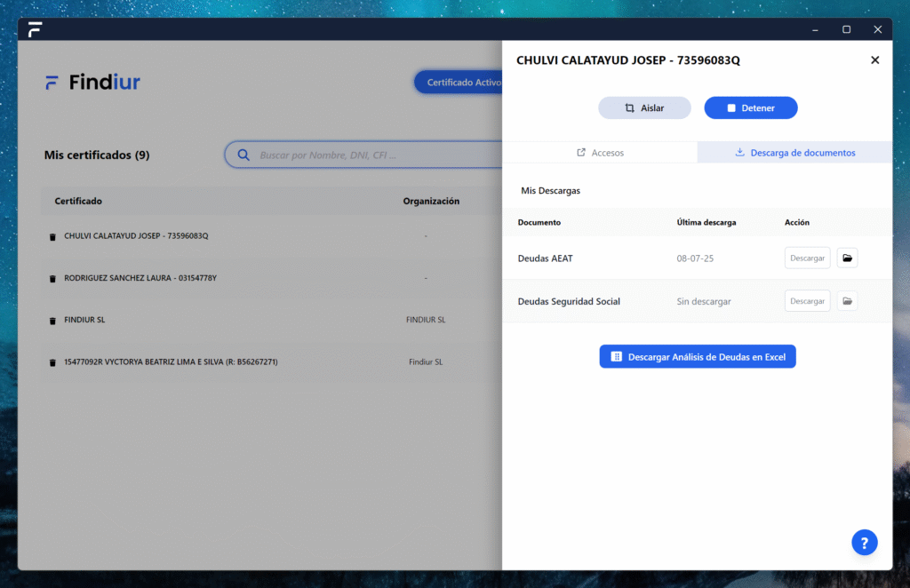This screenshot has height=588, width=910.
Task: Click the Findiur logo in the header
Action: 92,83
